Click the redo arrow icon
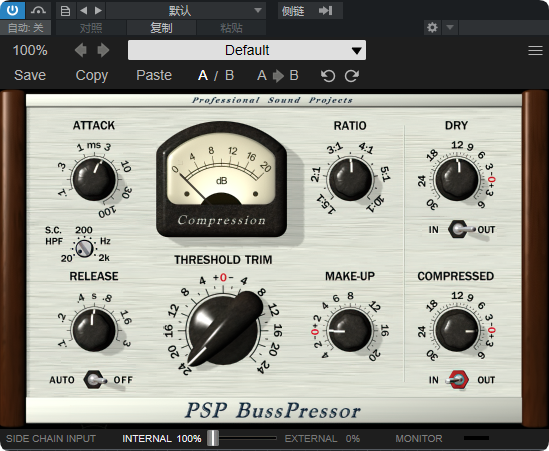The height and width of the screenshot is (451, 549). (352, 76)
